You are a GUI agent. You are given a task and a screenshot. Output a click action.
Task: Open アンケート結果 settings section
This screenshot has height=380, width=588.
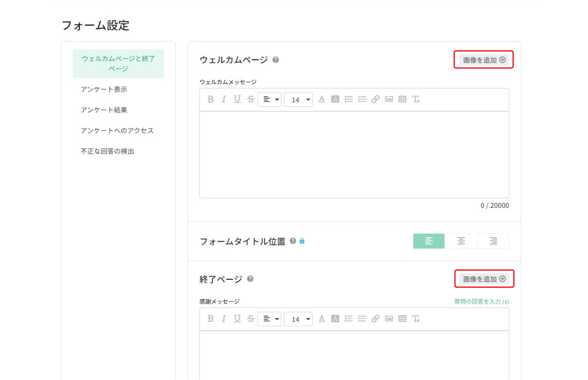pos(104,110)
